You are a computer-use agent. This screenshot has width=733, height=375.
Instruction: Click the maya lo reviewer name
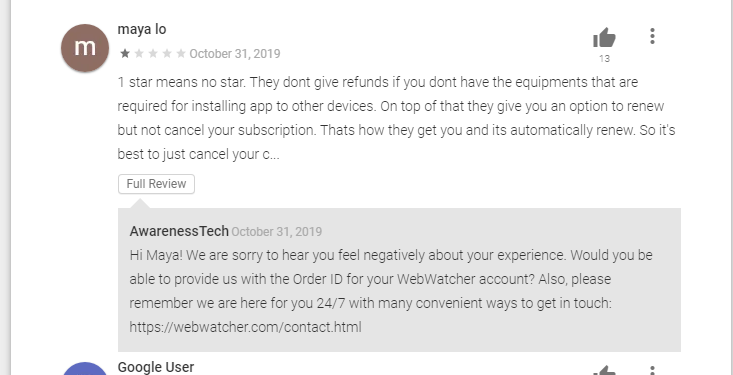point(142,29)
